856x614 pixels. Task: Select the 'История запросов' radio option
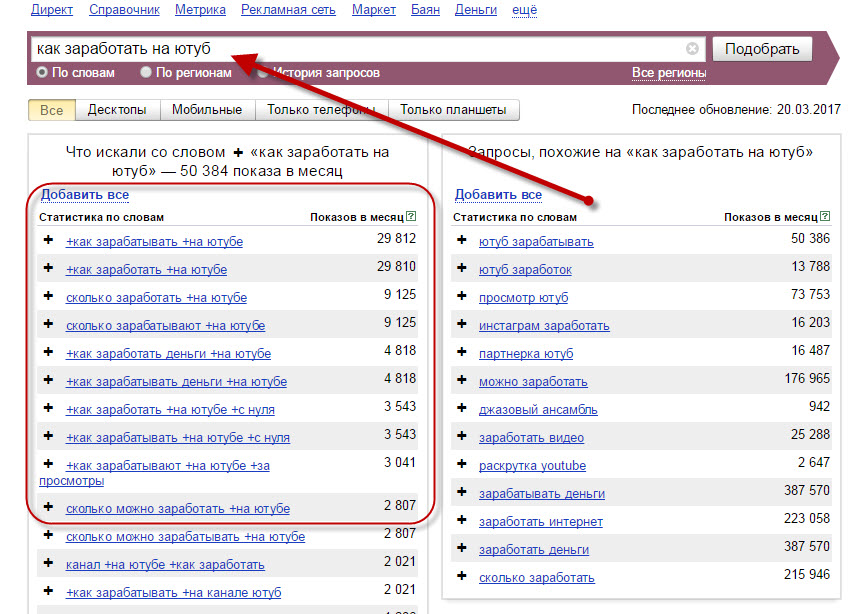(x=262, y=73)
